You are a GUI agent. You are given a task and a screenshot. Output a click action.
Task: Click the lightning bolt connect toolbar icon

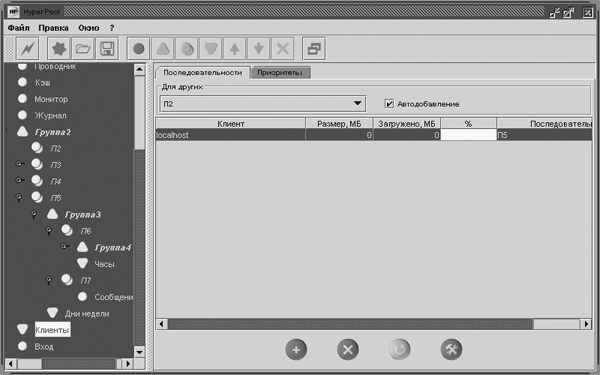[x=28, y=49]
